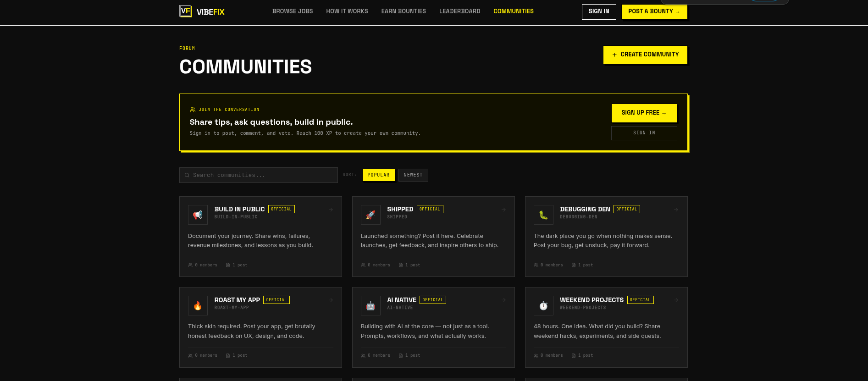
Task: Click the 'BUILD-IN-PUBLIC' slug text
Action: click(236, 217)
